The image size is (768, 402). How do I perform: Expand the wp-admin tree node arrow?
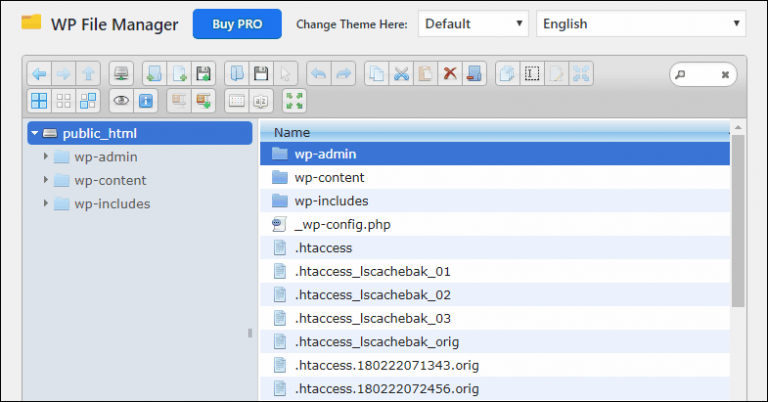click(x=46, y=156)
